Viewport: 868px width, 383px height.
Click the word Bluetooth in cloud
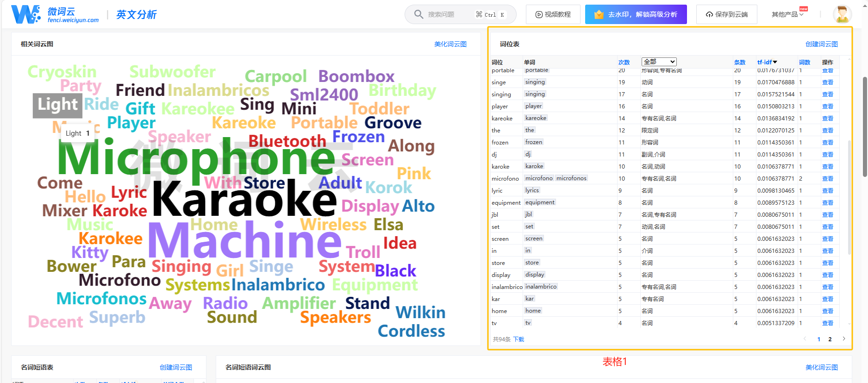click(287, 141)
